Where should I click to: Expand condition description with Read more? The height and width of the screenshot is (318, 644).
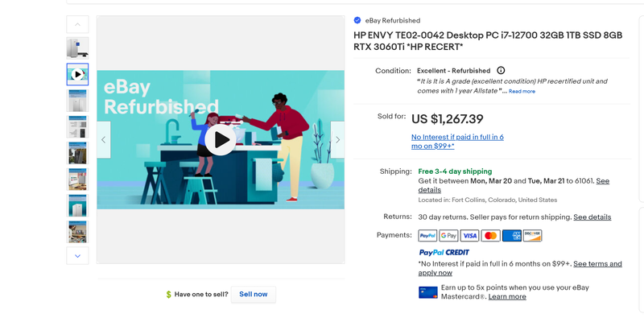(x=522, y=91)
